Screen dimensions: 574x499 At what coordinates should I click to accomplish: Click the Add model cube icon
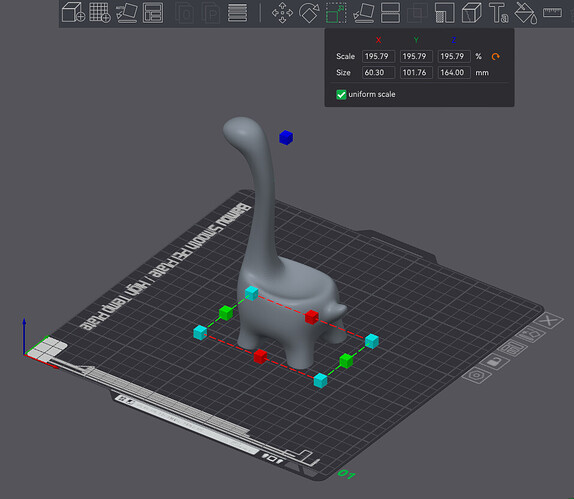pos(73,12)
